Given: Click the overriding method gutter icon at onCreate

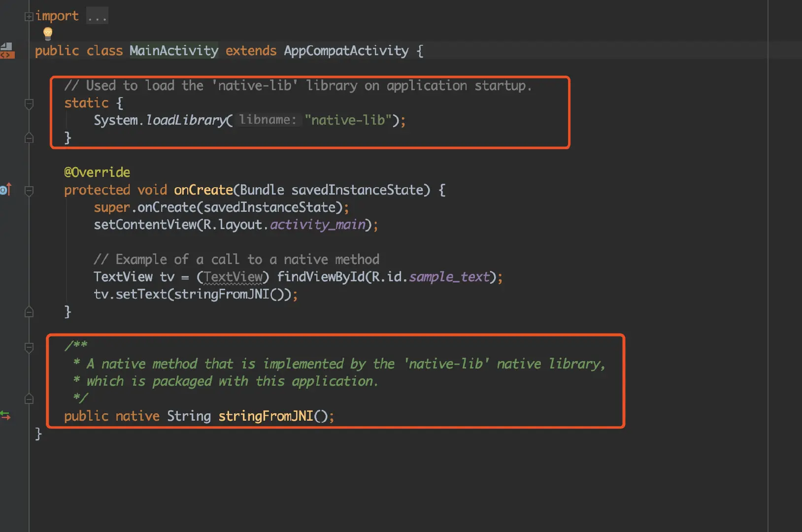Looking at the screenshot, I should 5,190.
